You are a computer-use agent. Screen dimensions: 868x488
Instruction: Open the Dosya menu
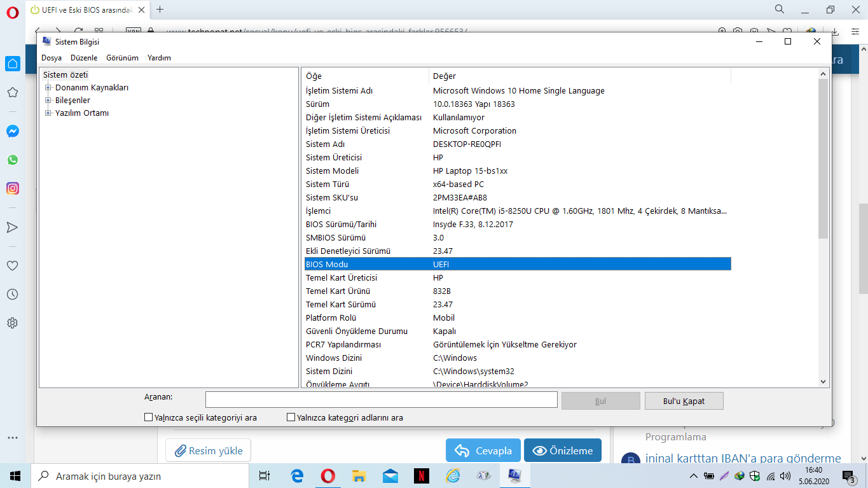tap(52, 58)
